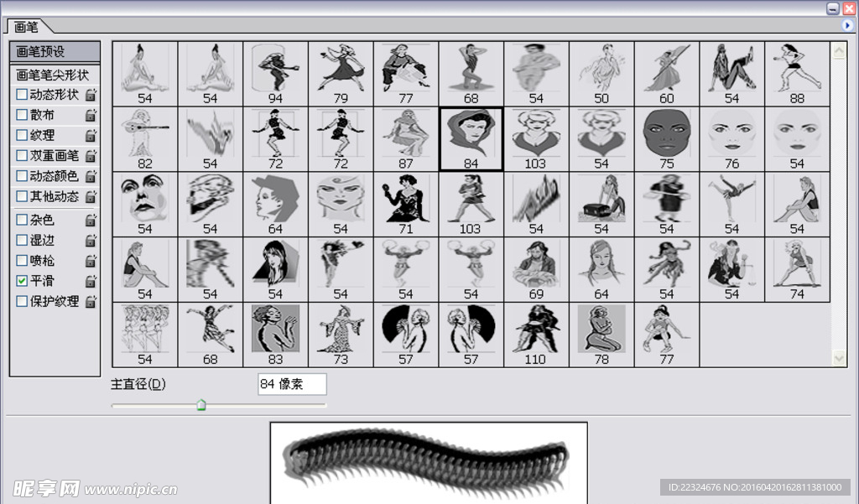
Task: Toggle the lock icon next to 喷枪
Action: point(91,261)
